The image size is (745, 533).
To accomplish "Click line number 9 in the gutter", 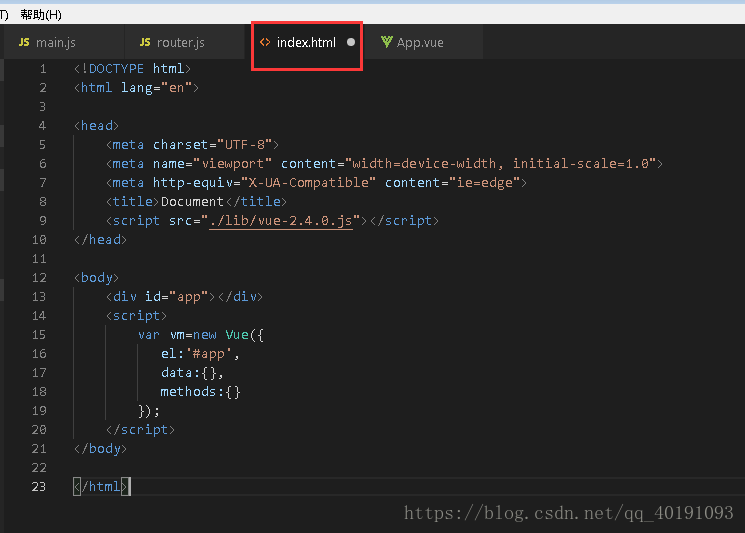I will [x=43, y=221].
